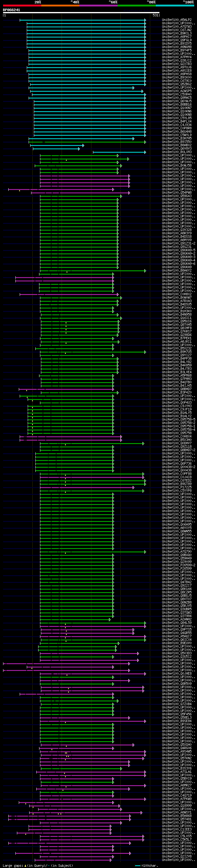Open hit UniRef100_B0LXM3
The height and width of the screenshot is (868, 197).
[x=177, y=152]
